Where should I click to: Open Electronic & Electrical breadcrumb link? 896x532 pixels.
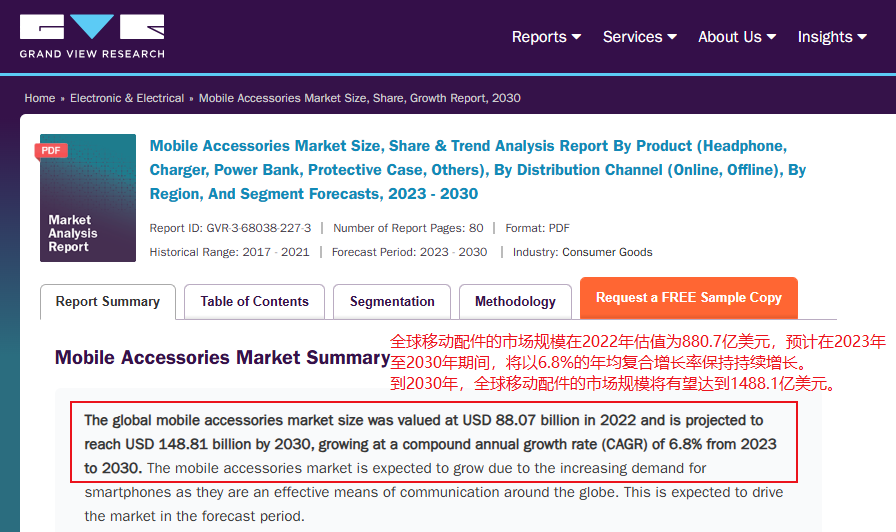click(127, 98)
